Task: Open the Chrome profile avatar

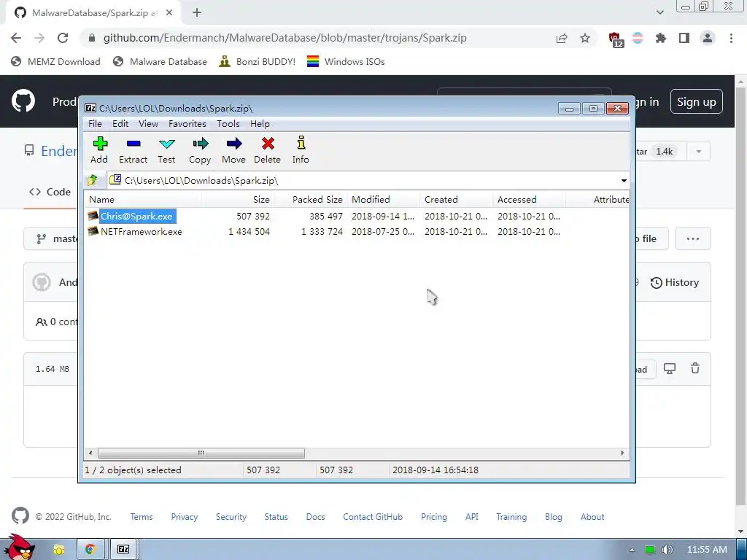Action: point(708,38)
